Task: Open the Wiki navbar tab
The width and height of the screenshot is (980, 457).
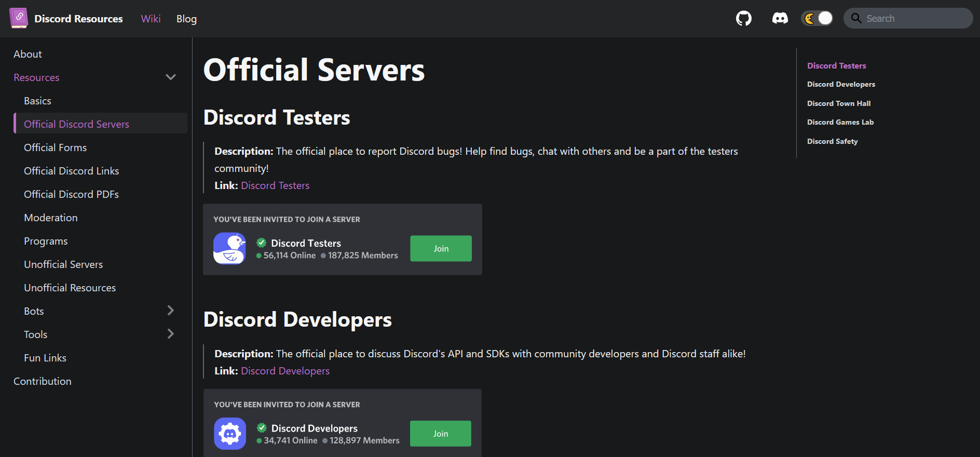Action: click(151, 19)
